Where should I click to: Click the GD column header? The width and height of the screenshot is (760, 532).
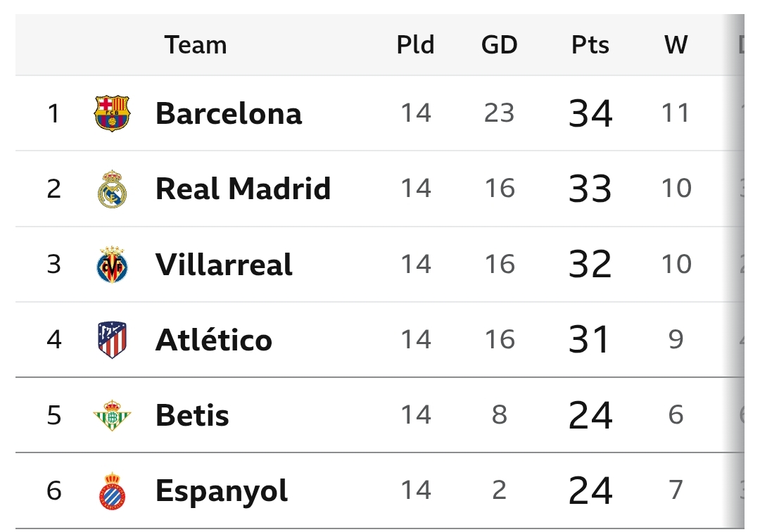tap(499, 45)
